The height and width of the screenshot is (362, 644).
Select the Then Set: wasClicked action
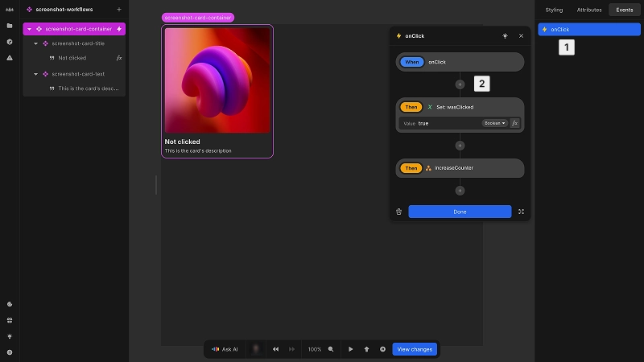pyautogui.click(x=460, y=107)
